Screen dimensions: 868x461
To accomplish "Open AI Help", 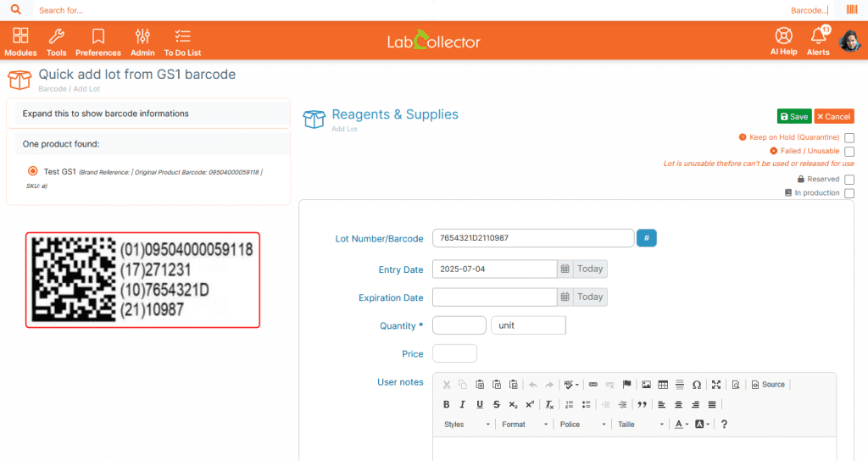I will tap(783, 42).
